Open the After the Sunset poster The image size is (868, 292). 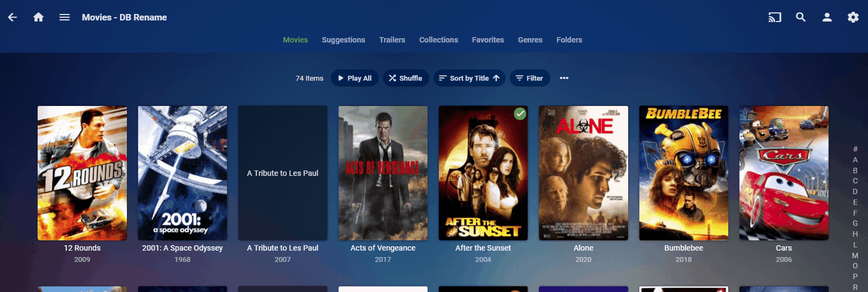483,173
